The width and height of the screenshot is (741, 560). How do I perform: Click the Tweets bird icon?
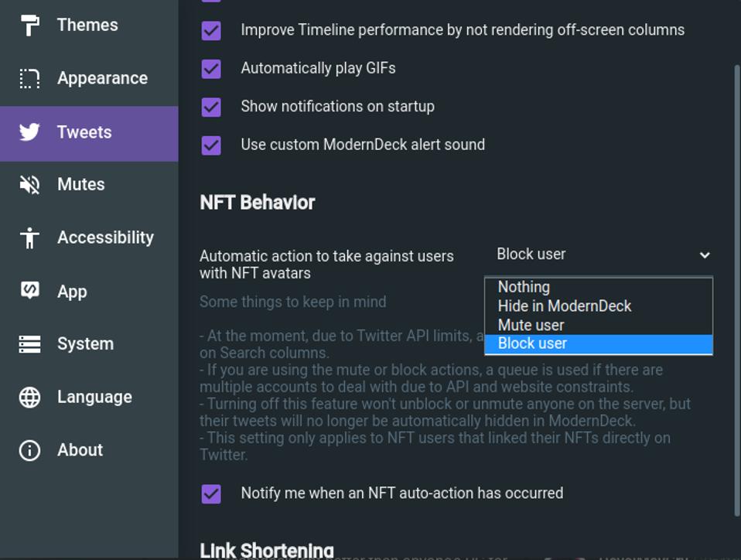[x=29, y=132]
